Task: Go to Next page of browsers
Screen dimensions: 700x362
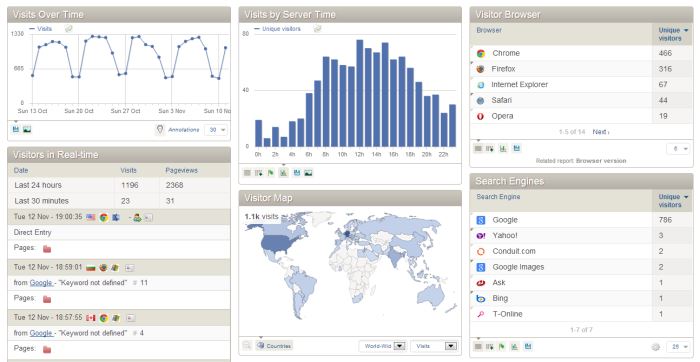Action: (x=600, y=132)
